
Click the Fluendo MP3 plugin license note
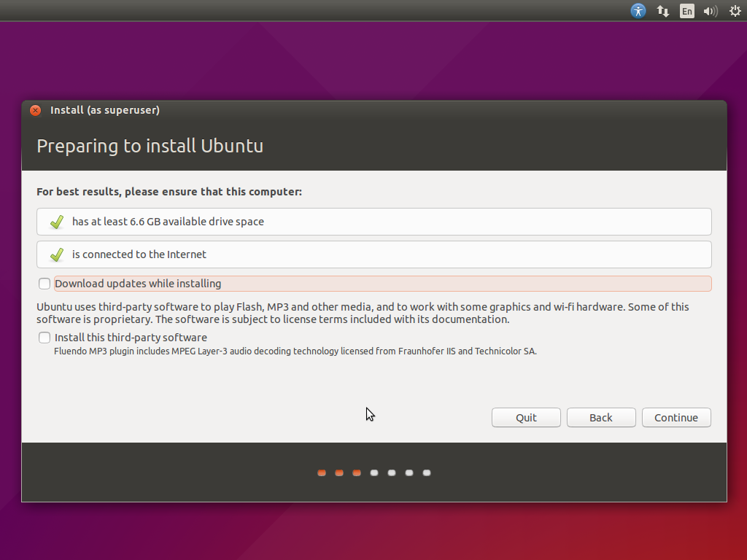pos(295,351)
